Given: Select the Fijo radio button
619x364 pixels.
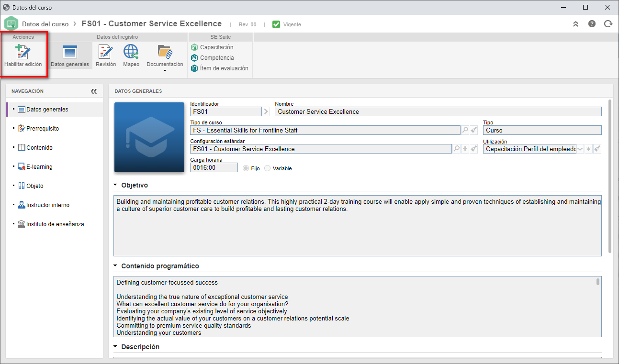Looking at the screenshot, I should coord(246,168).
